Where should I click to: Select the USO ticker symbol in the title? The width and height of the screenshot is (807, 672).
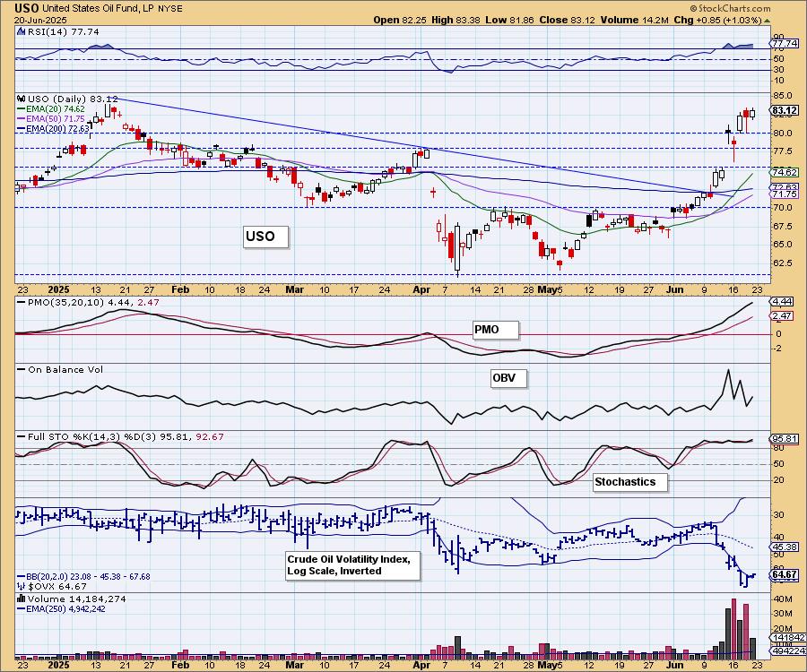(26, 8)
